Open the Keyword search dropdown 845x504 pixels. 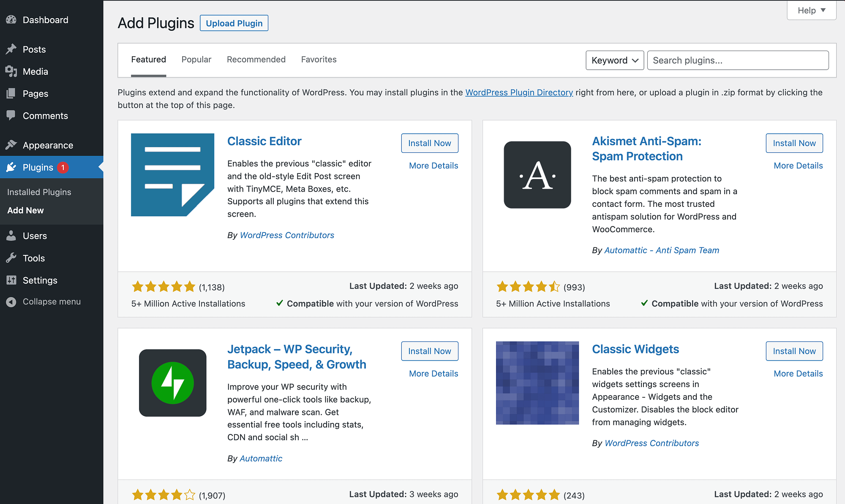point(614,60)
